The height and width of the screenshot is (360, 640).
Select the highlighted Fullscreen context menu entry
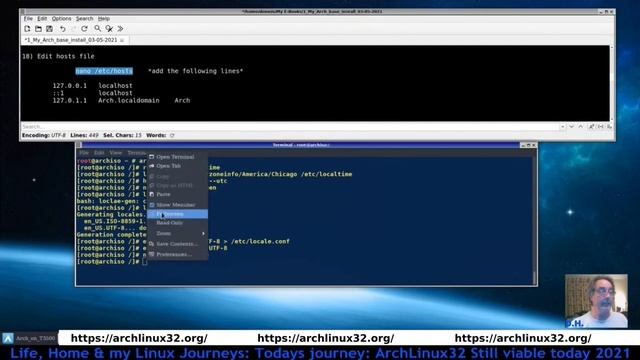pos(178,214)
